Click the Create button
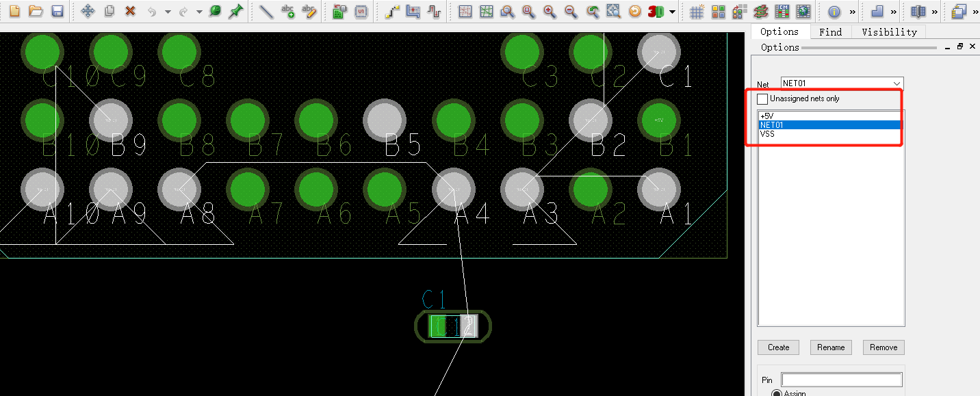The image size is (980, 396). tap(778, 347)
